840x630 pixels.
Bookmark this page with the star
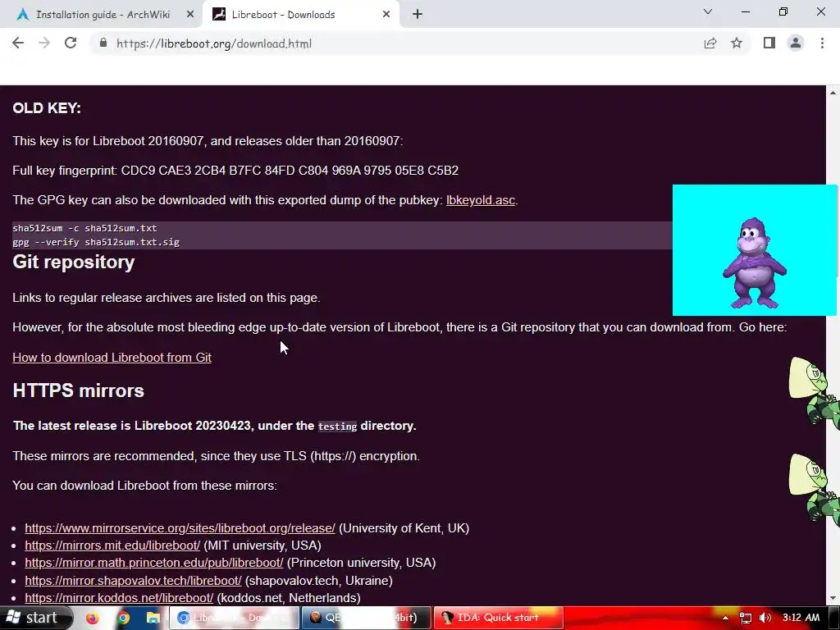pyautogui.click(x=737, y=43)
